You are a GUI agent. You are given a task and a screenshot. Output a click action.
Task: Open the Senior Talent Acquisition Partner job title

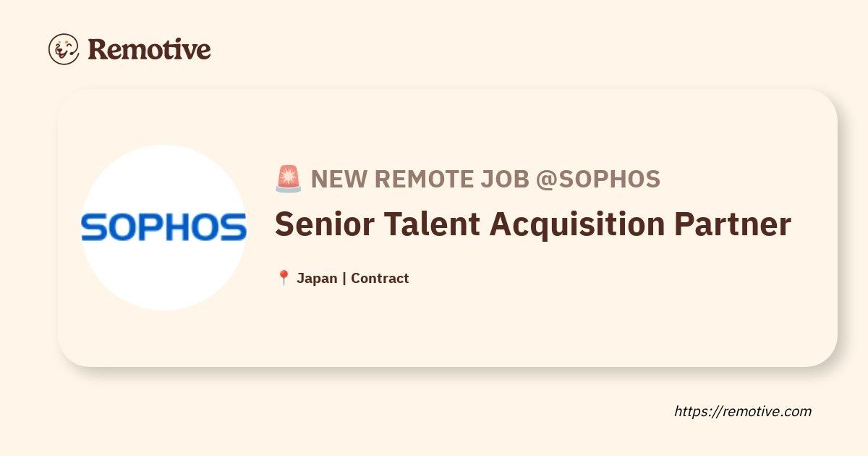533,225
